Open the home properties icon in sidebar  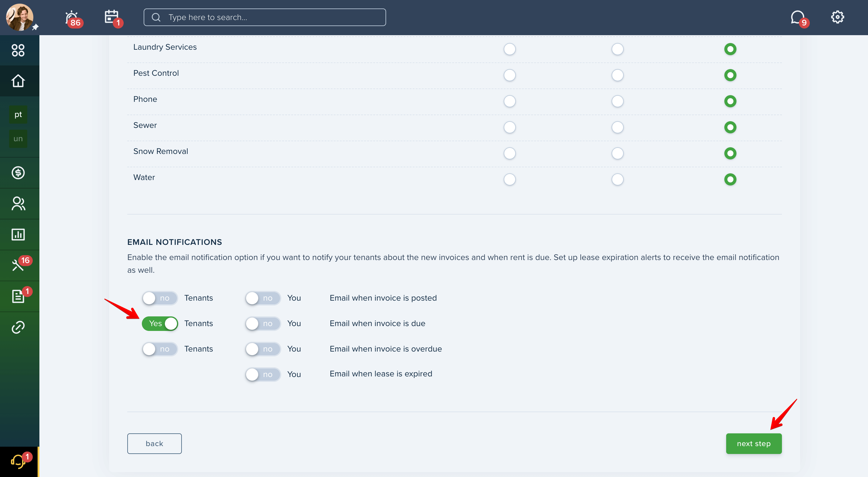tap(18, 81)
